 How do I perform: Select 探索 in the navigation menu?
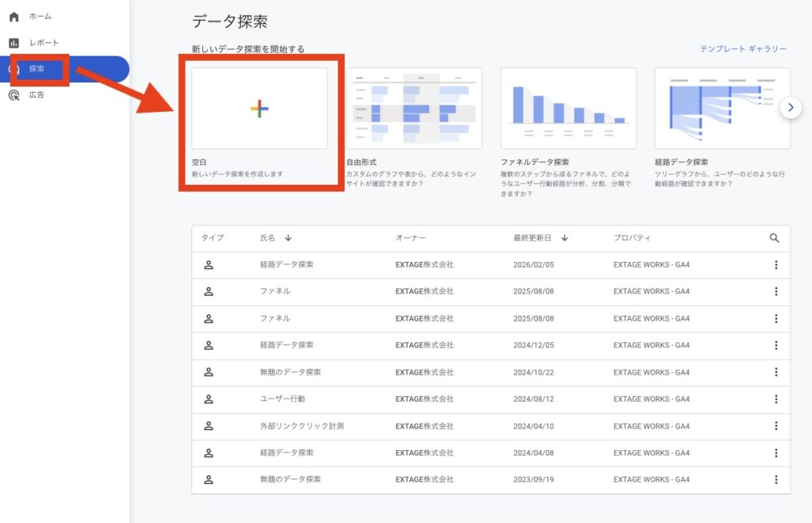[x=36, y=69]
